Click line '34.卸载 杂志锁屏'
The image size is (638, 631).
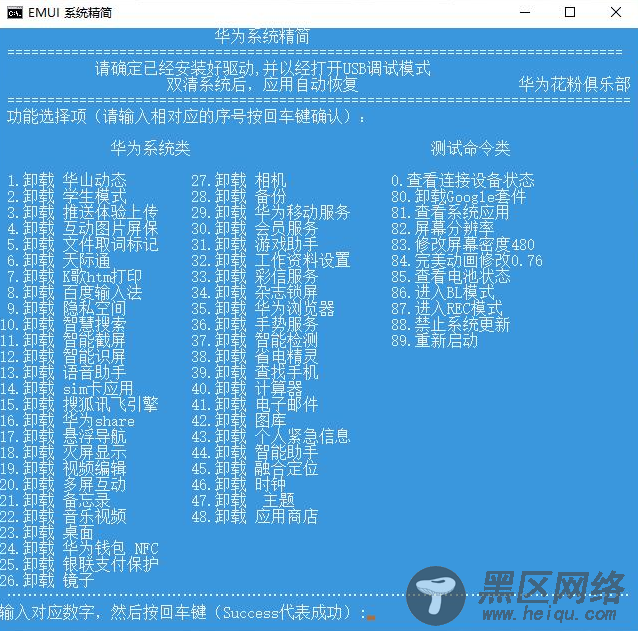[255, 293]
